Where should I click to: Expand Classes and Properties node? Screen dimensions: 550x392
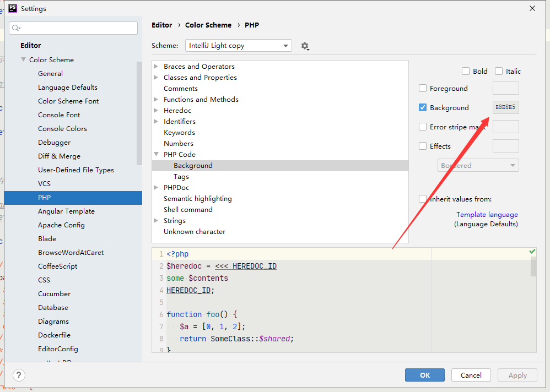156,78
